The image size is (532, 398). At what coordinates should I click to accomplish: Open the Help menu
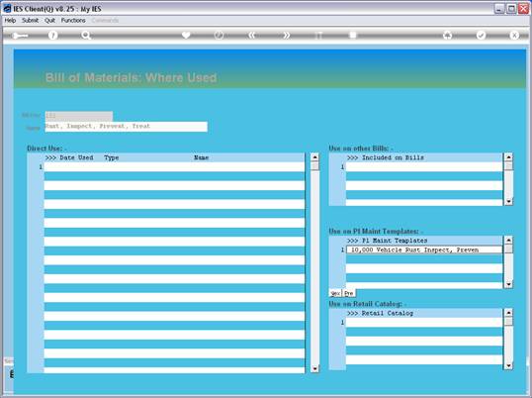coord(10,21)
